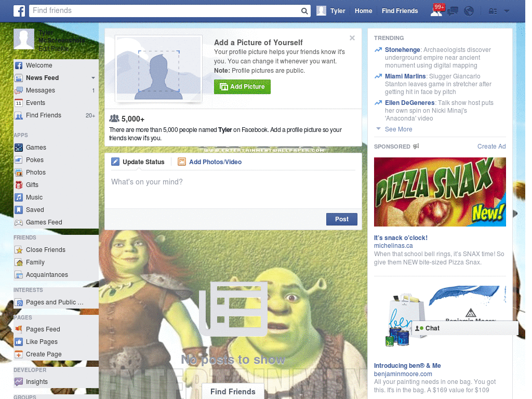Click the Welcome sidebar icon
The height and width of the screenshot is (399, 532).
[x=19, y=65]
